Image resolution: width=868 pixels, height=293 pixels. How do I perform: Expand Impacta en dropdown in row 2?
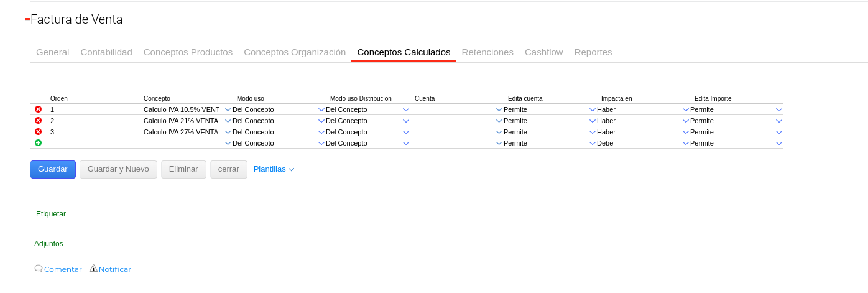686,121
